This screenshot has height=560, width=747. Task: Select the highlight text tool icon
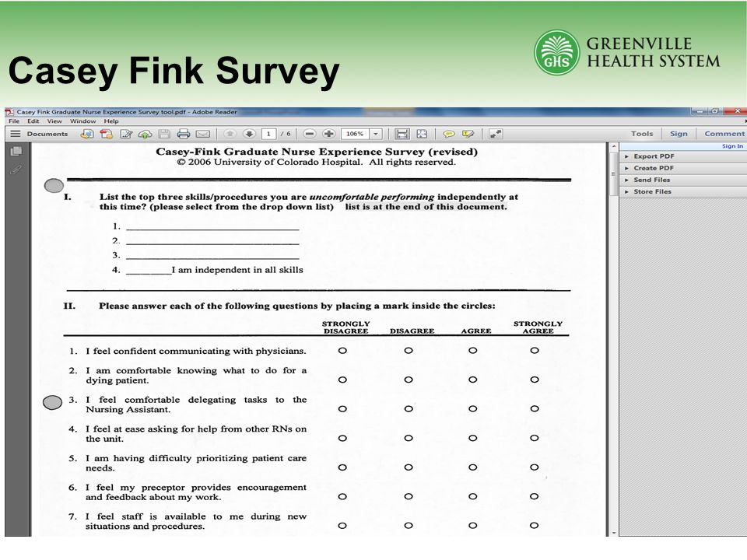pyautogui.click(x=468, y=135)
